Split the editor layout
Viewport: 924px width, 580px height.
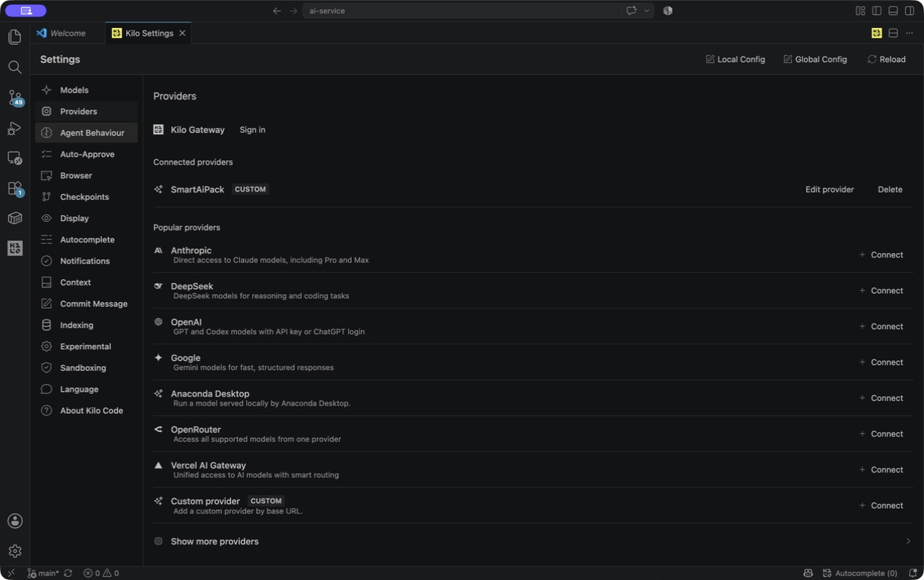tap(893, 33)
